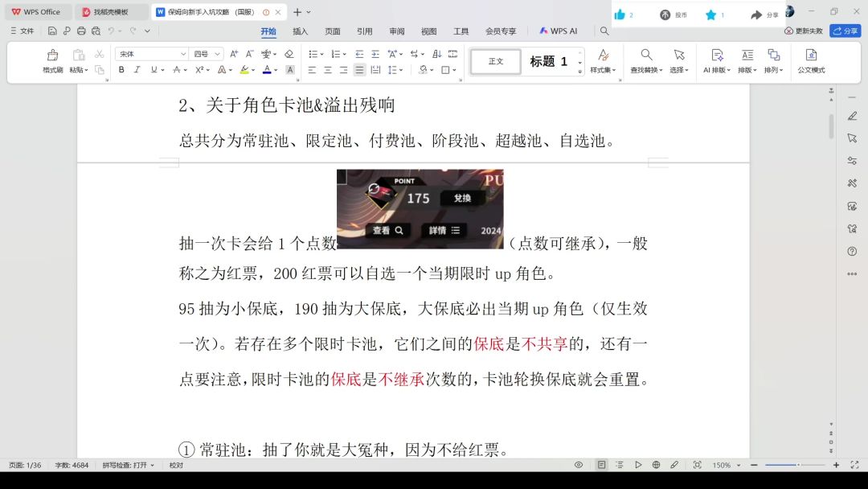Open Find and Replace (查找替换) tool
Image resolution: width=868 pixels, height=489 pixels.
(x=646, y=60)
